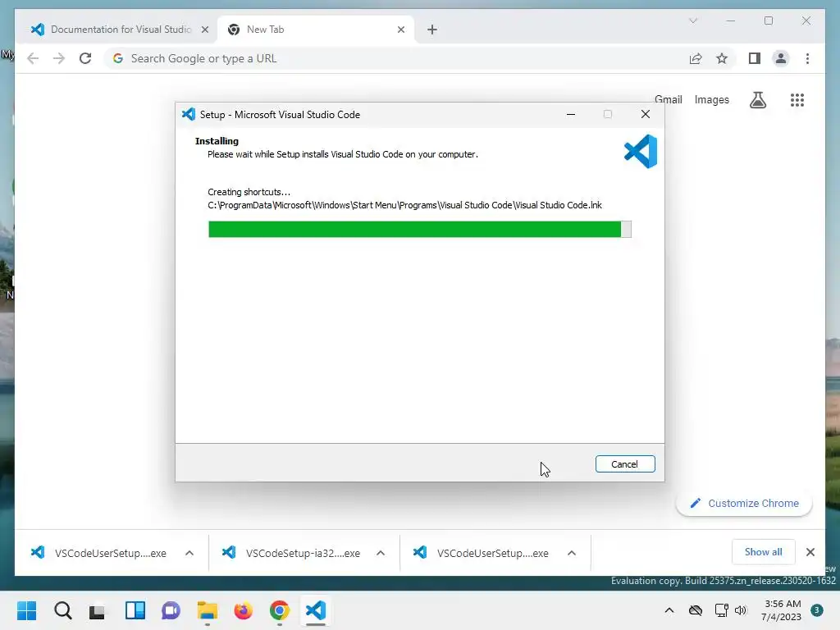The width and height of the screenshot is (840, 630).
Task: Open Task View on taskbar
Action: click(x=97, y=611)
